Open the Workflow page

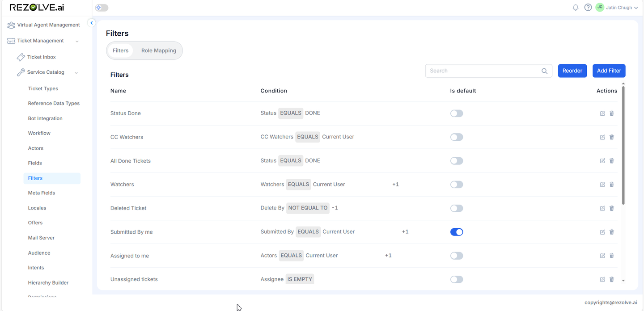(x=39, y=133)
